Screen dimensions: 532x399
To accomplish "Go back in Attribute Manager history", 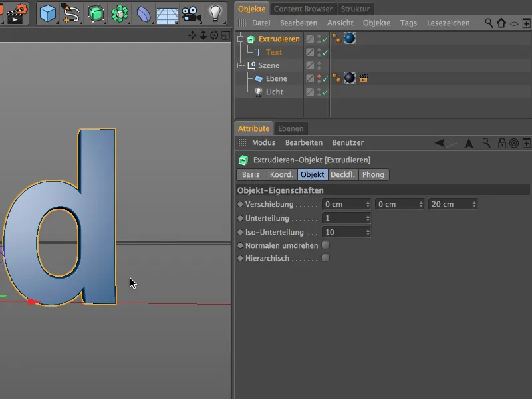I will [x=440, y=143].
